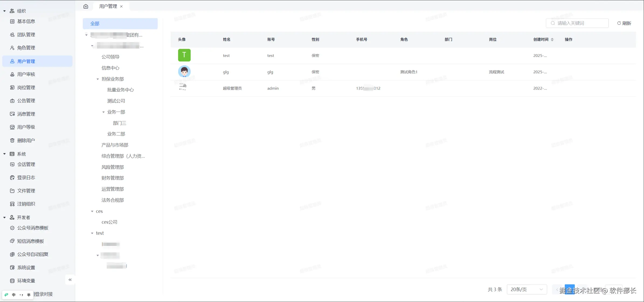This screenshot has height=302, width=644.
Task: Click the home icon in tab bar
Action: click(86, 6)
